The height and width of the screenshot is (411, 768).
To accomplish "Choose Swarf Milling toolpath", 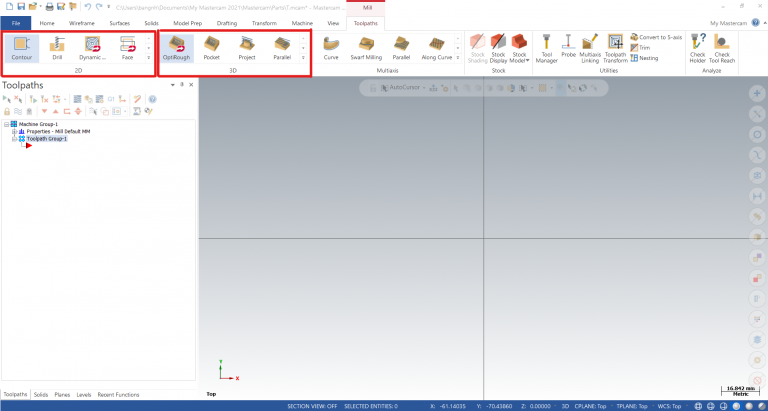I will tap(366, 48).
